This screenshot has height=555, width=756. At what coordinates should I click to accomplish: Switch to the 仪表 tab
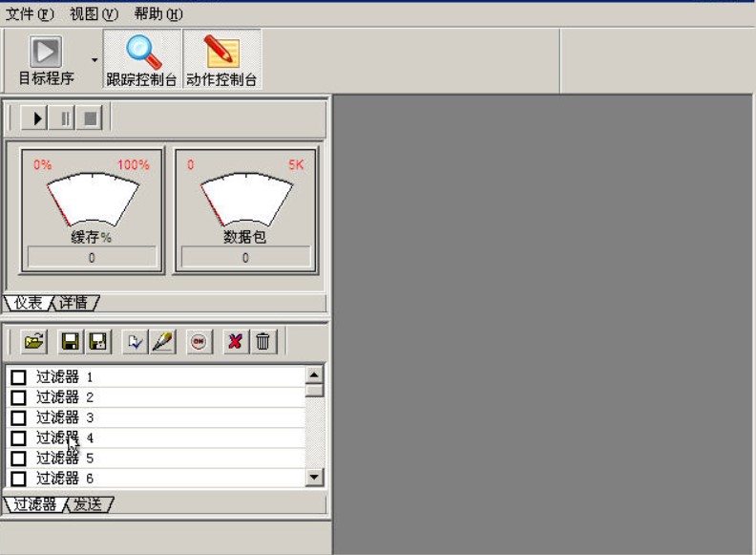pyautogui.click(x=27, y=303)
